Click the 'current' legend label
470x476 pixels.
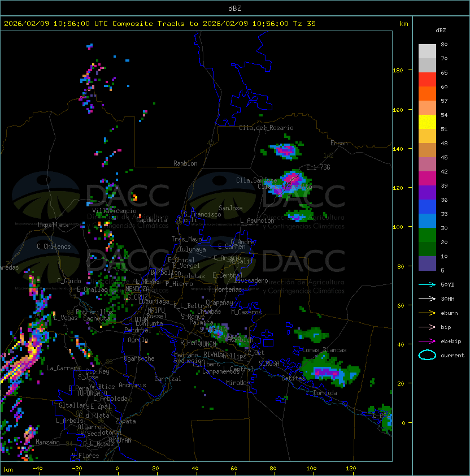tap(452, 356)
